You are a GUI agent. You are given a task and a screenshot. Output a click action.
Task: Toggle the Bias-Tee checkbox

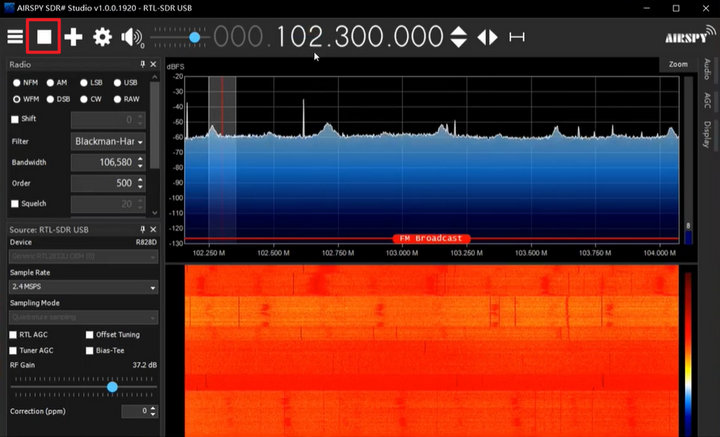point(89,351)
